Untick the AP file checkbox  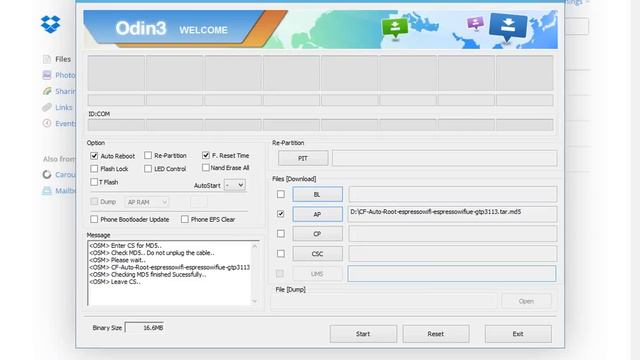pos(281,214)
